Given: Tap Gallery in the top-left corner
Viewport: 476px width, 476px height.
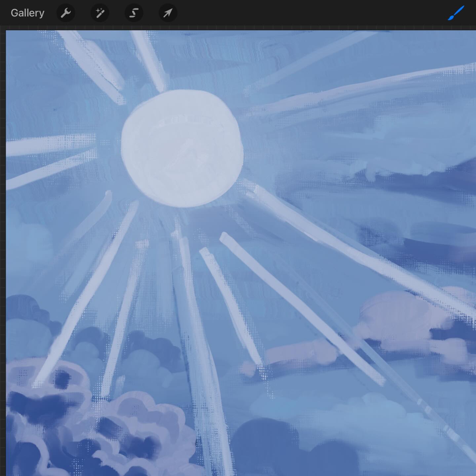Looking at the screenshot, I should coord(27,13).
